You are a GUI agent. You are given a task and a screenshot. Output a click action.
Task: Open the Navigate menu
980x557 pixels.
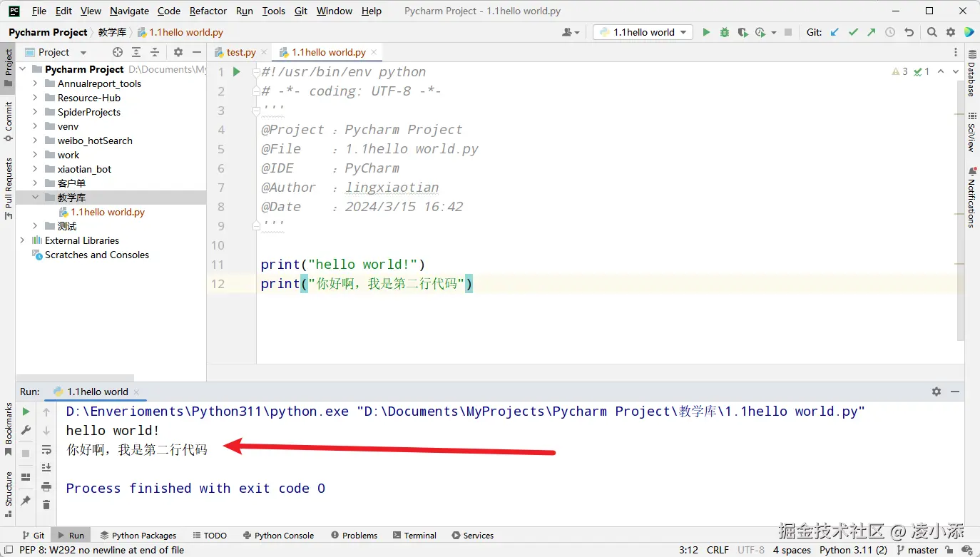pos(129,11)
